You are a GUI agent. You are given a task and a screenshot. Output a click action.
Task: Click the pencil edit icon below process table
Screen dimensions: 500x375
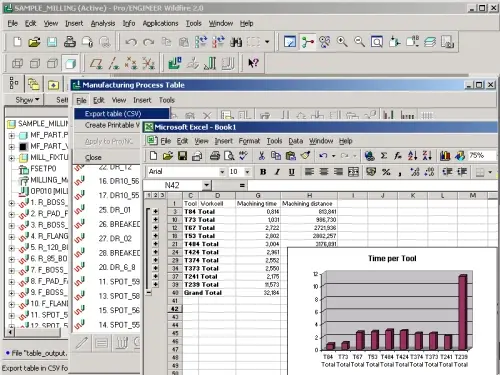coord(82,343)
